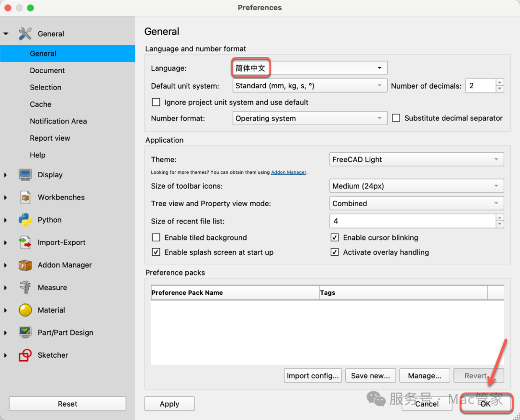Screen dimensions: 520x420
Task: Open the Language dropdown
Action: [309, 68]
